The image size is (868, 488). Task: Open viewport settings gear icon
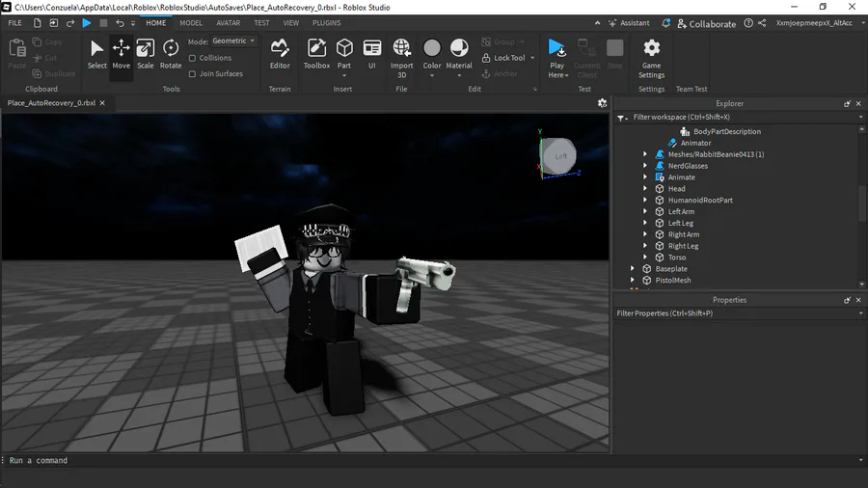click(x=602, y=103)
